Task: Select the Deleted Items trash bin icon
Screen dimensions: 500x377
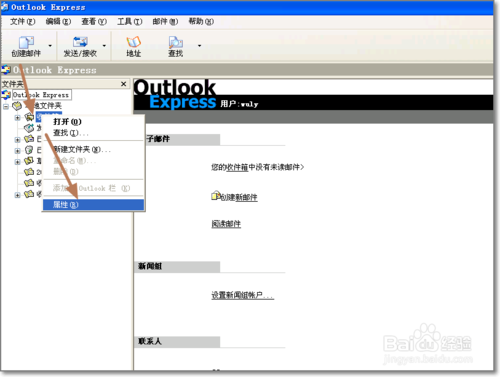Action: coord(29,150)
